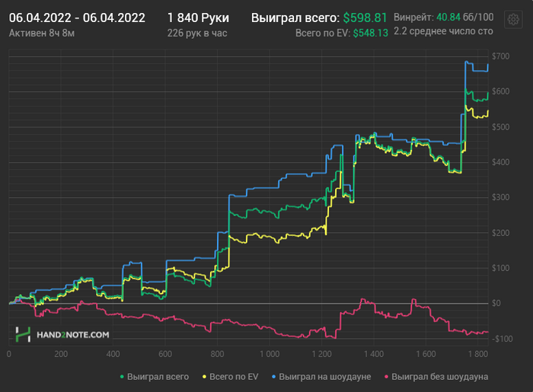Click the 'Выиграл всего:' header label

point(295,18)
